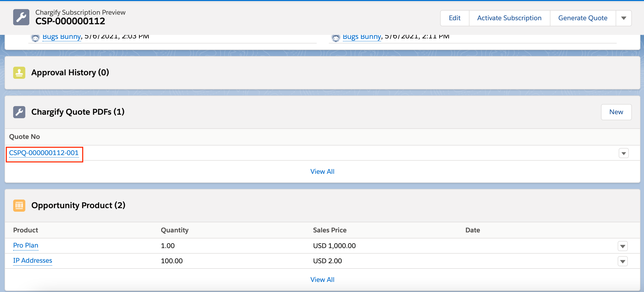Click the Edit button
The height and width of the screenshot is (292, 644).
coord(455,18)
